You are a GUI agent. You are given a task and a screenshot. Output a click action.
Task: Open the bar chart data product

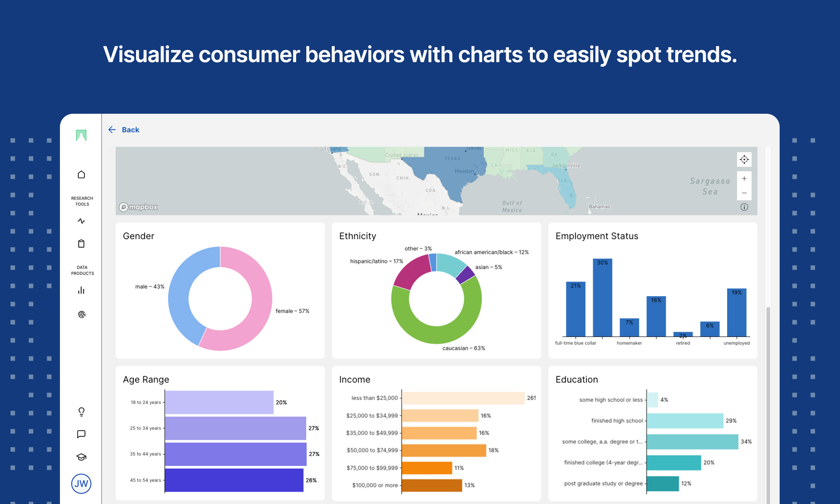click(81, 290)
